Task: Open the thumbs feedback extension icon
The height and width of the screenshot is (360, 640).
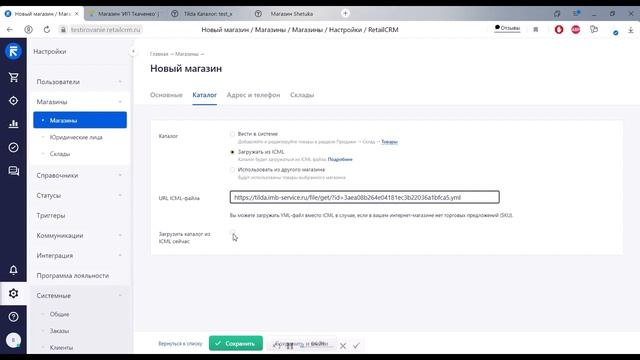Action: coord(594,29)
